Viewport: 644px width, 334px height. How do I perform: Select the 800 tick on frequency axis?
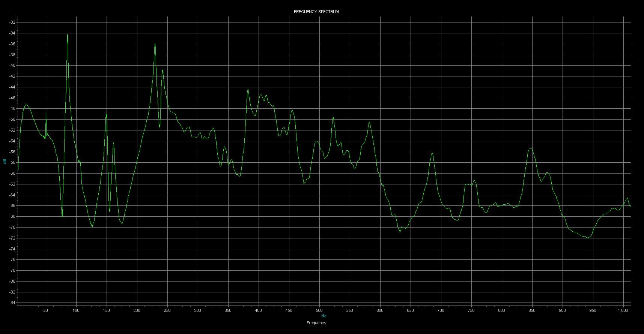pos(502,310)
